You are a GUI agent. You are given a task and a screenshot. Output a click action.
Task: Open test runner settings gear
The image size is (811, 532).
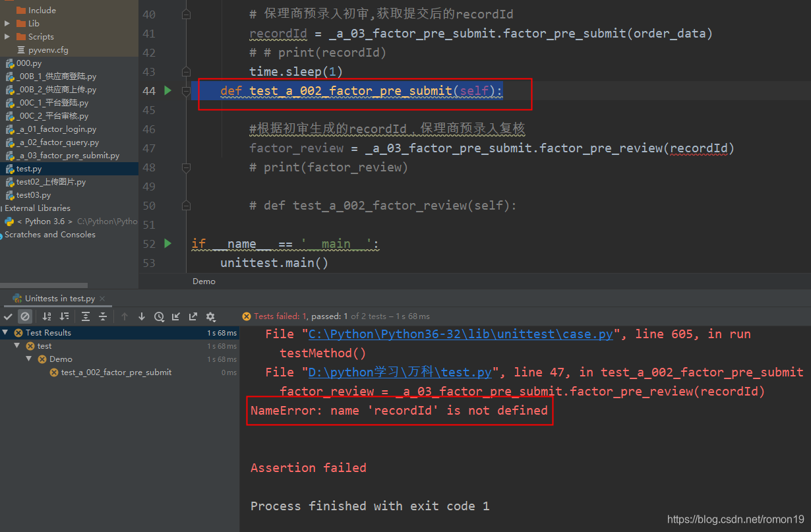pos(211,316)
